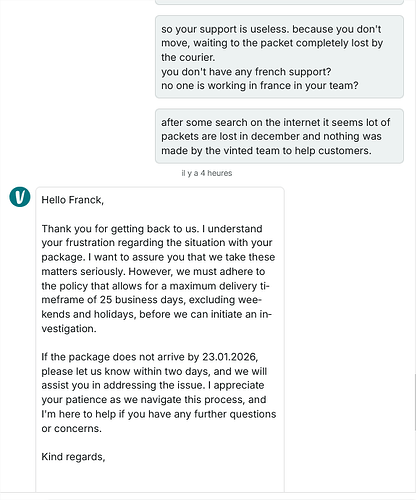Click the teal Vinted avatar icon

pyautogui.click(x=20, y=197)
